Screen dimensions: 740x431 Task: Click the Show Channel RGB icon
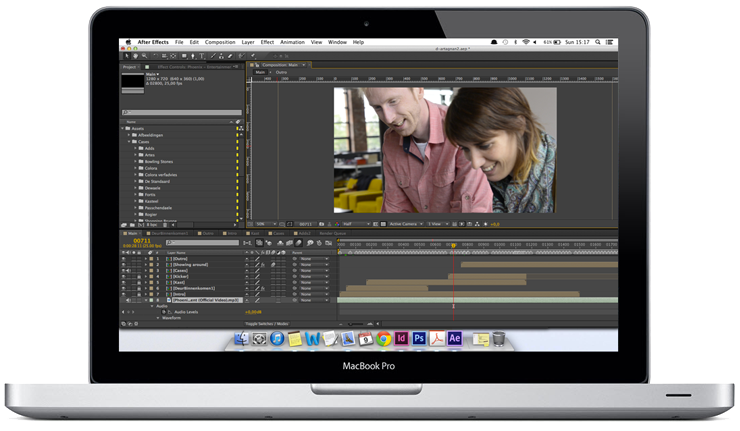click(x=337, y=224)
